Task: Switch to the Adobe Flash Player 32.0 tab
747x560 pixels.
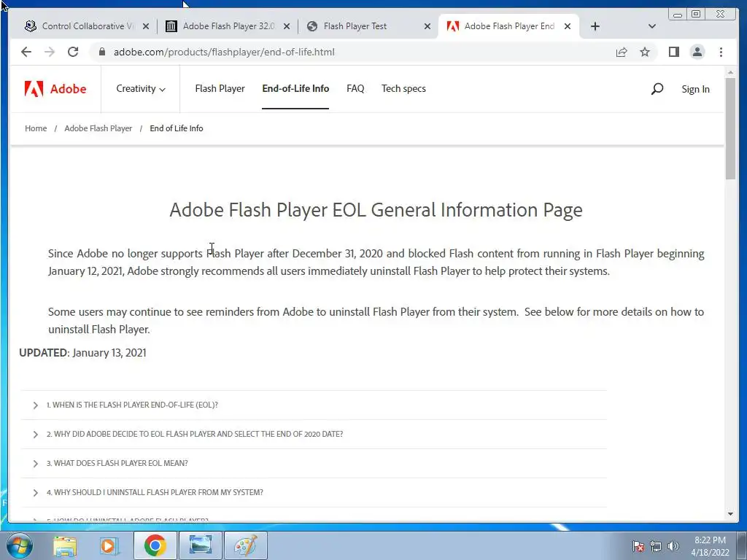Action: (x=228, y=26)
